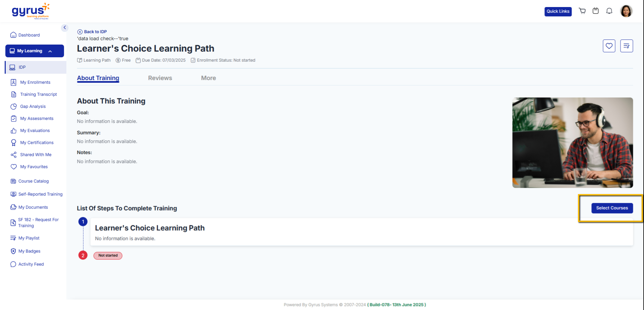Add training to playlist icon button
The image size is (644, 310).
coord(627,46)
